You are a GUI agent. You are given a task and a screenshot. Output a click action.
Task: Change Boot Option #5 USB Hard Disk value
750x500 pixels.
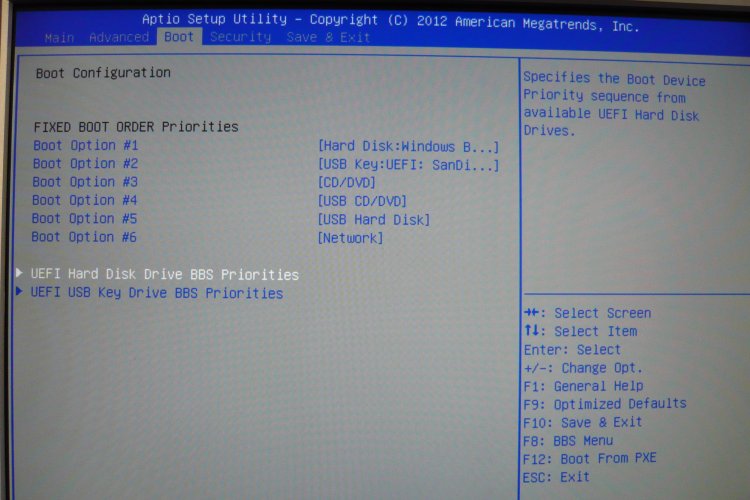374,220
